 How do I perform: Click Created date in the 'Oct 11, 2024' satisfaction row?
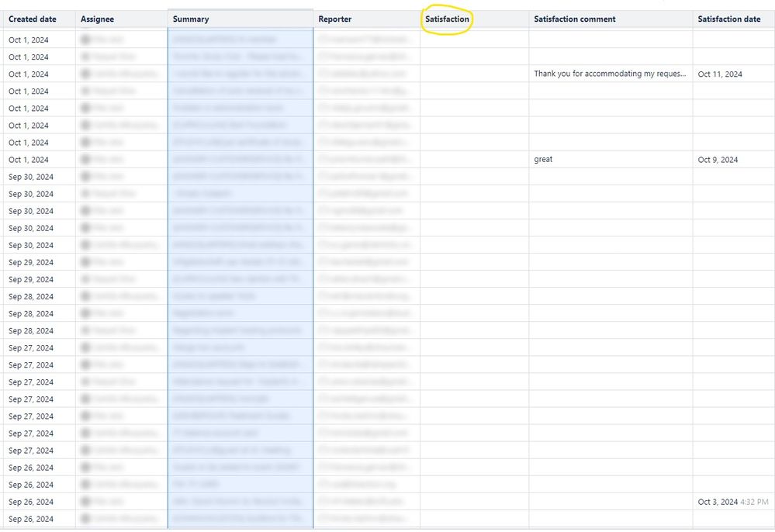tap(28, 74)
